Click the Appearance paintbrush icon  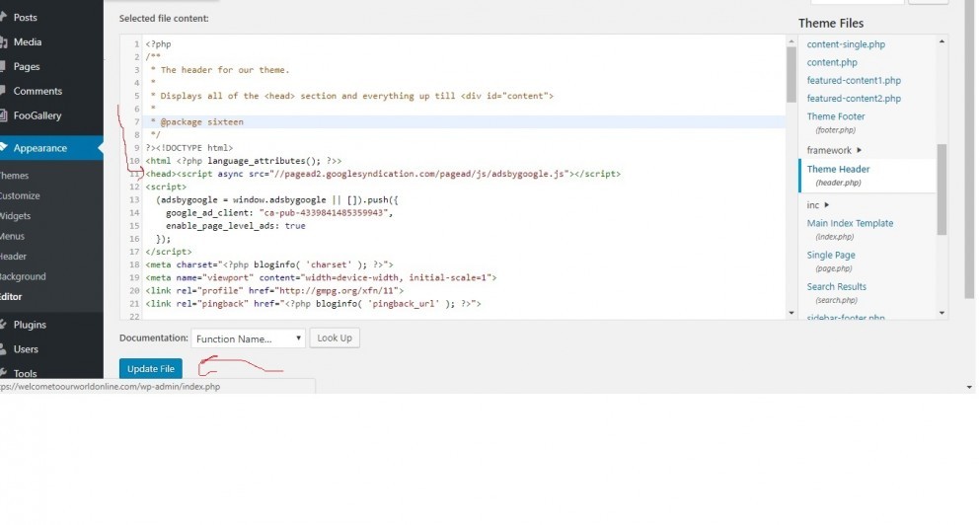tap(3, 147)
